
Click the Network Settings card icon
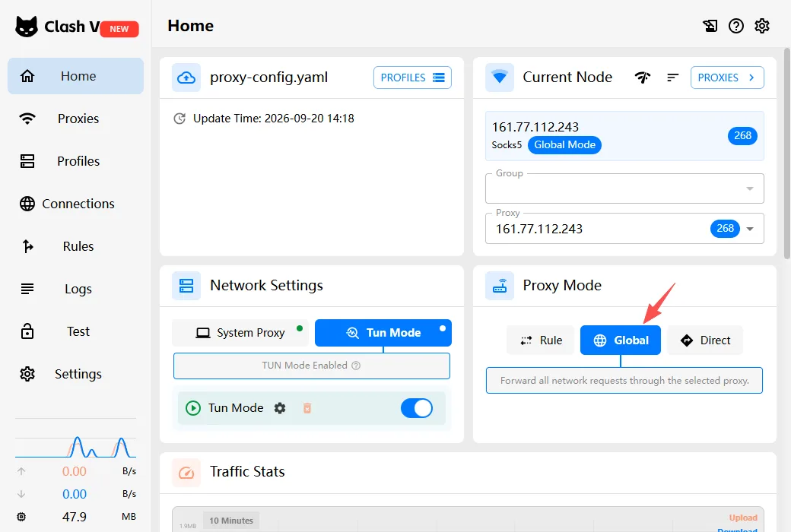tap(186, 286)
